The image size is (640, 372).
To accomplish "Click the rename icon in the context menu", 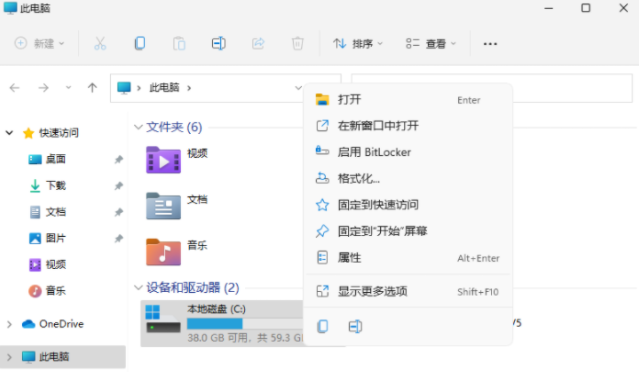I will pyautogui.click(x=355, y=326).
